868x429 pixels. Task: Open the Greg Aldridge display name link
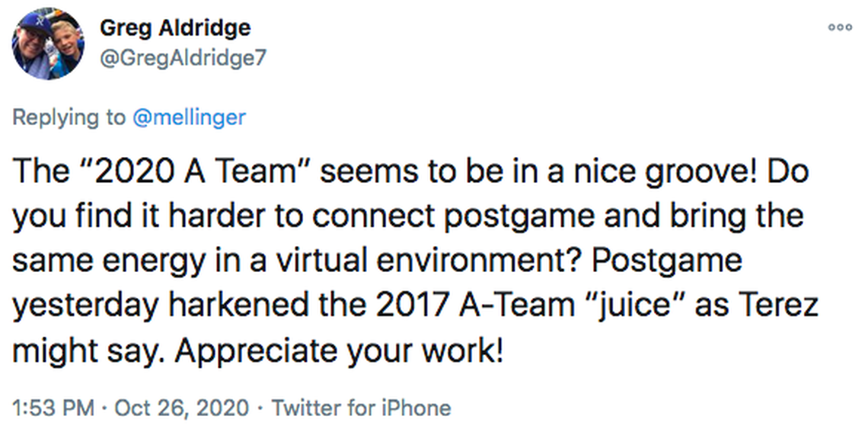point(175,28)
